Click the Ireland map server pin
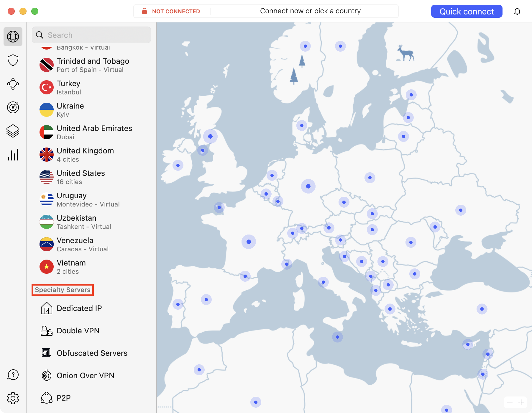 pyautogui.click(x=178, y=165)
